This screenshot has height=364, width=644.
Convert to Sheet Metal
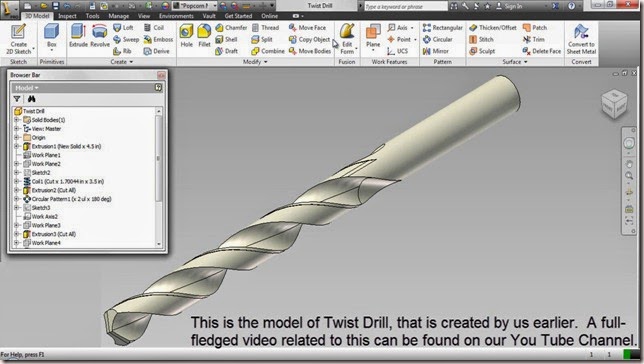tap(581, 39)
